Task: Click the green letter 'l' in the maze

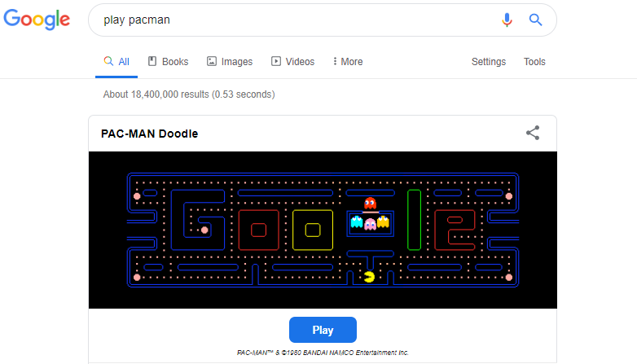Action: (x=414, y=220)
